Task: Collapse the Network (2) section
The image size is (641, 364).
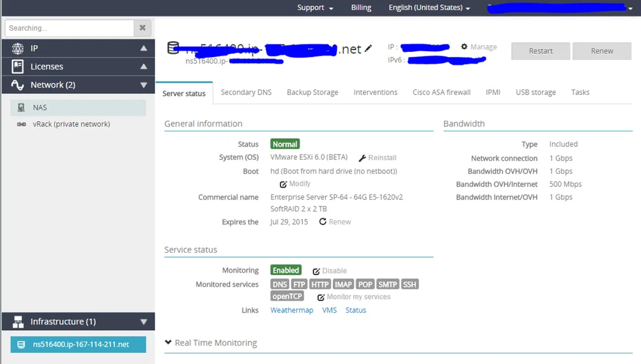Action: [x=143, y=85]
